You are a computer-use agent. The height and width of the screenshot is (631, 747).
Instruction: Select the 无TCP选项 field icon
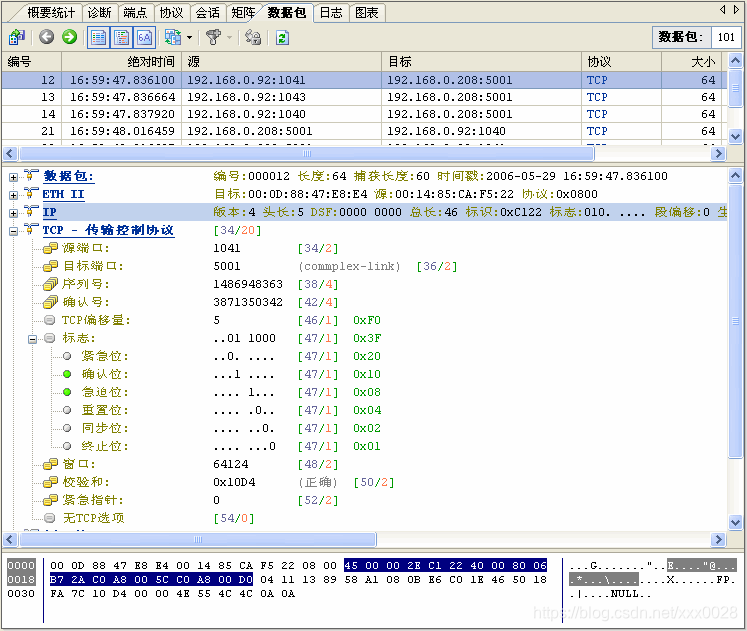tap(50, 518)
